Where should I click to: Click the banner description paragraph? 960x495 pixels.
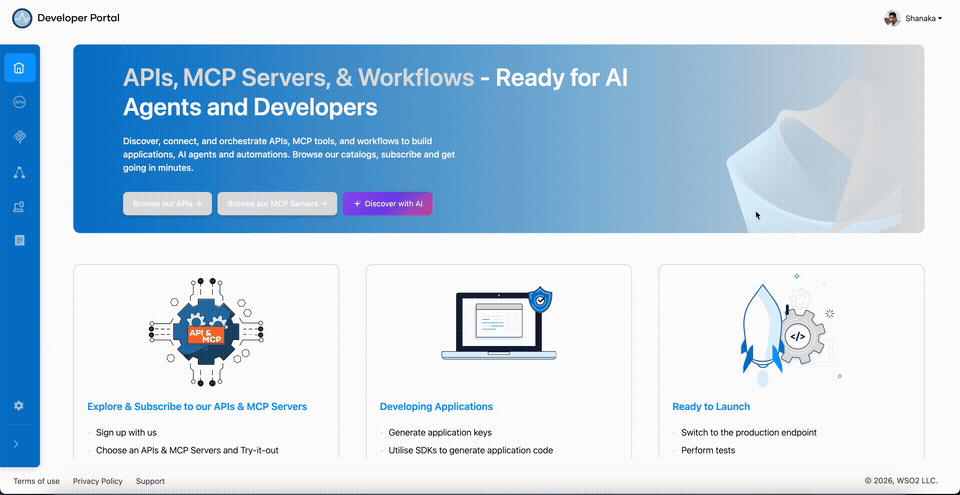click(x=288, y=154)
